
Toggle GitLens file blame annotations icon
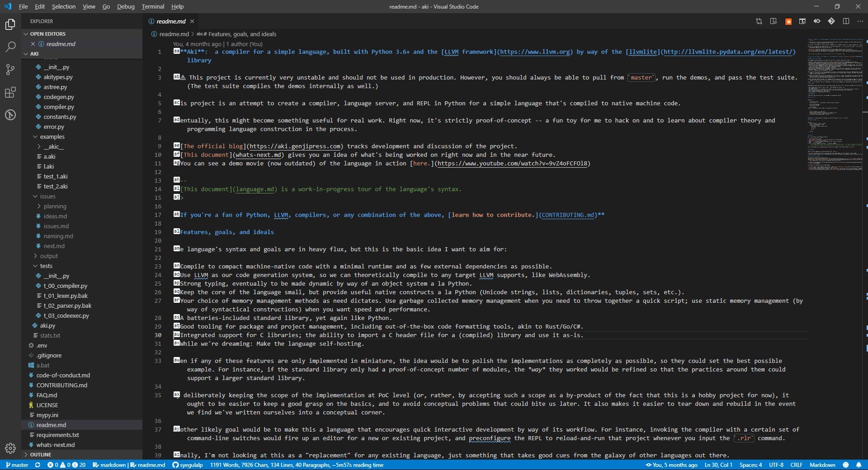(817, 21)
